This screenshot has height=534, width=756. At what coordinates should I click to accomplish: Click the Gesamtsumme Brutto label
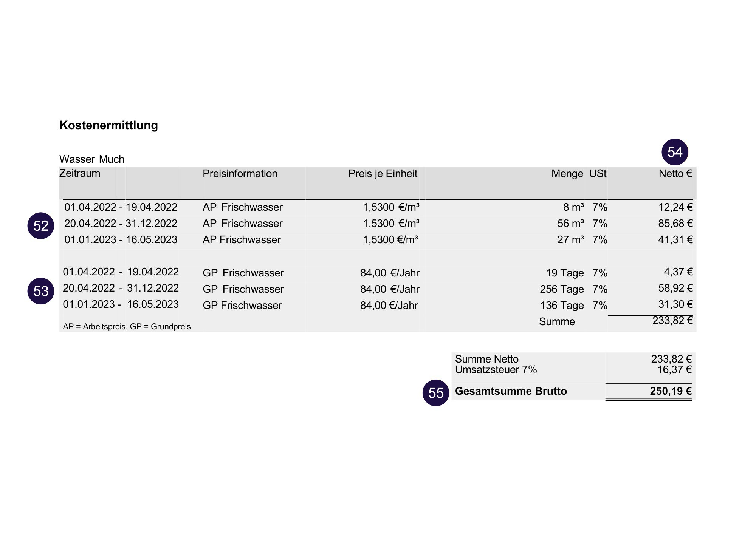point(511,391)
